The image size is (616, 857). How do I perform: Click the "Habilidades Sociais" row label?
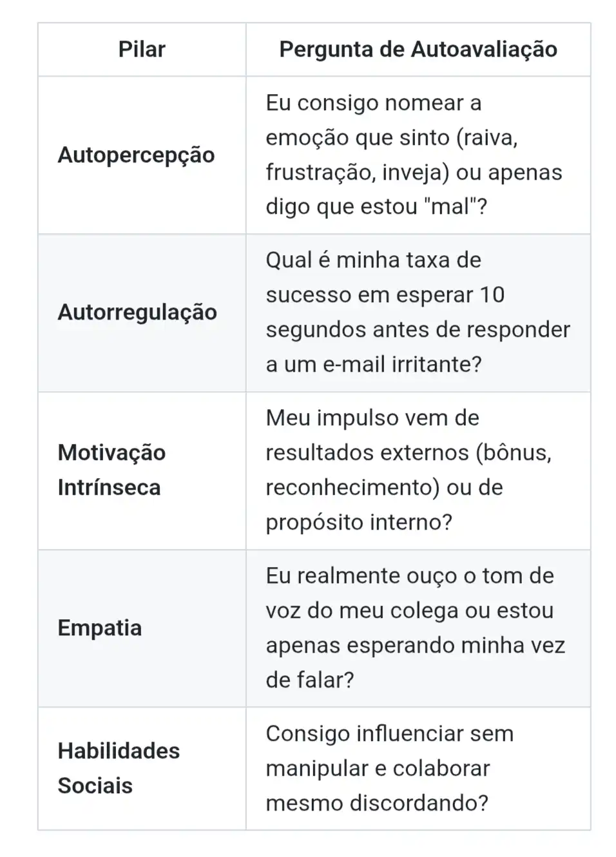tap(119, 768)
